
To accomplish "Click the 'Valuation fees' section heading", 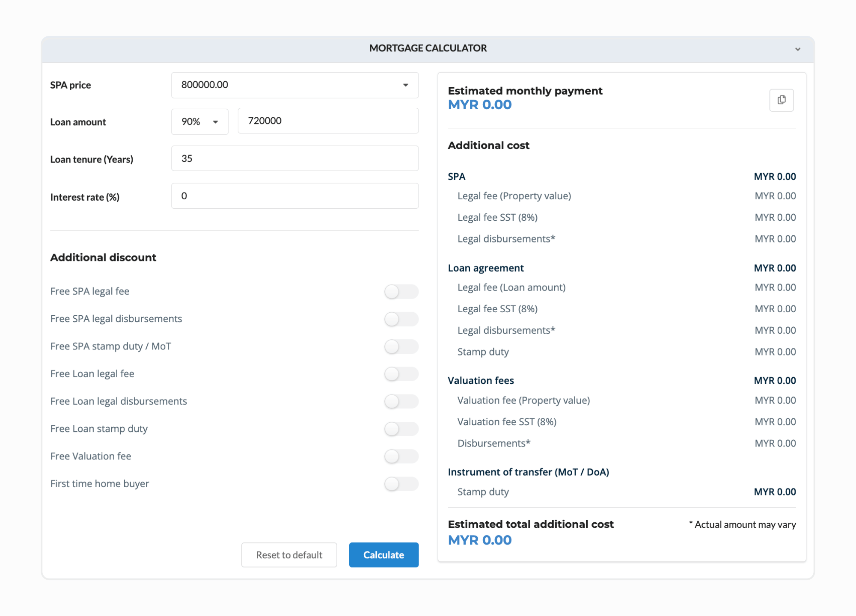I will coord(481,380).
